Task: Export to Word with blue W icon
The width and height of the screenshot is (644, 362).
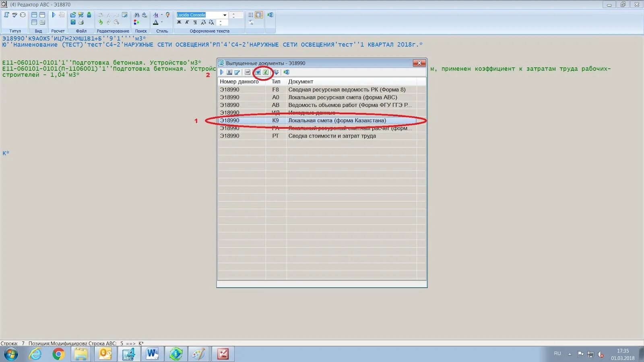Action: (258, 72)
